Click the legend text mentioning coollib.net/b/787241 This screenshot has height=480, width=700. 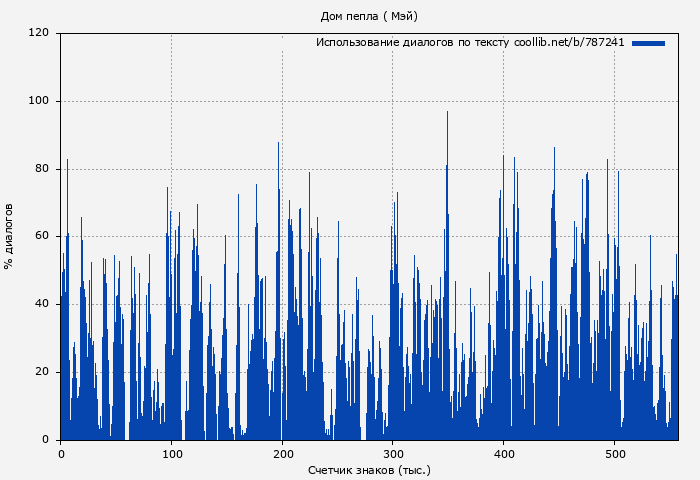pos(470,43)
